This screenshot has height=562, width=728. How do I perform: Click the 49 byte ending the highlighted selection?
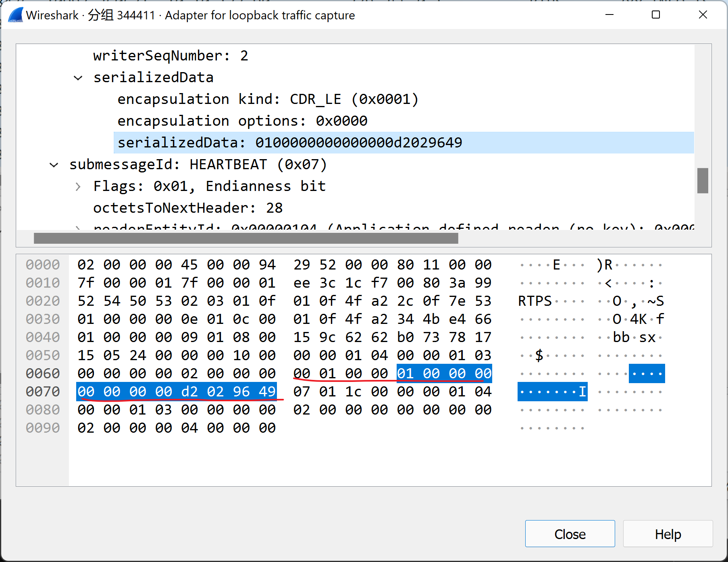pyautogui.click(x=267, y=391)
